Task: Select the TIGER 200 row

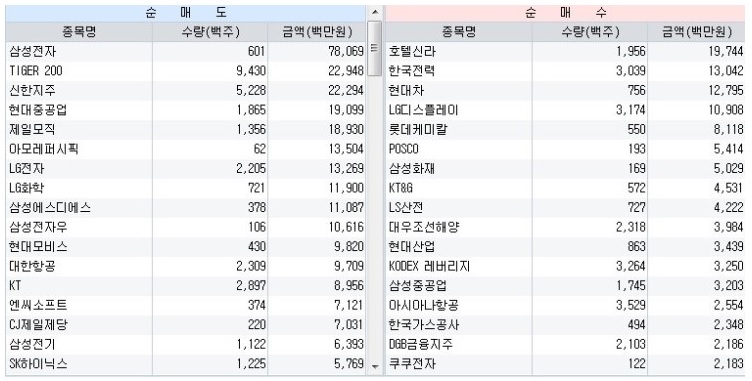Action: click(x=186, y=71)
